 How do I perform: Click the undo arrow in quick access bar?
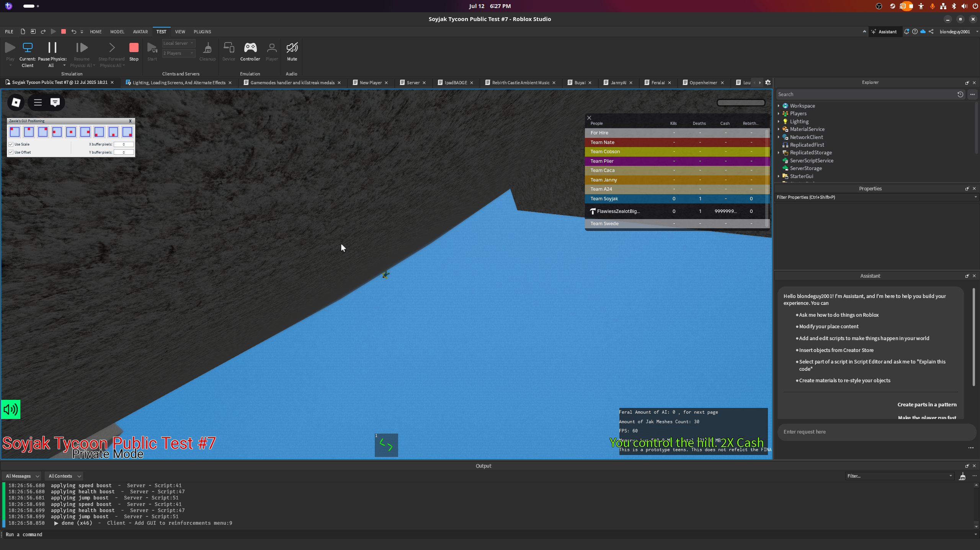click(74, 31)
